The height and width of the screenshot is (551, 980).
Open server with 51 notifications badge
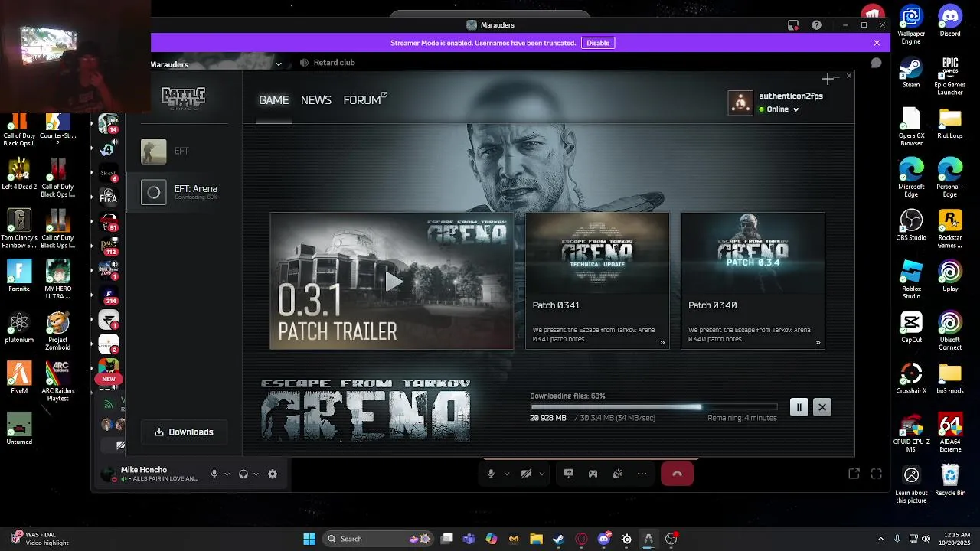pos(109,222)
